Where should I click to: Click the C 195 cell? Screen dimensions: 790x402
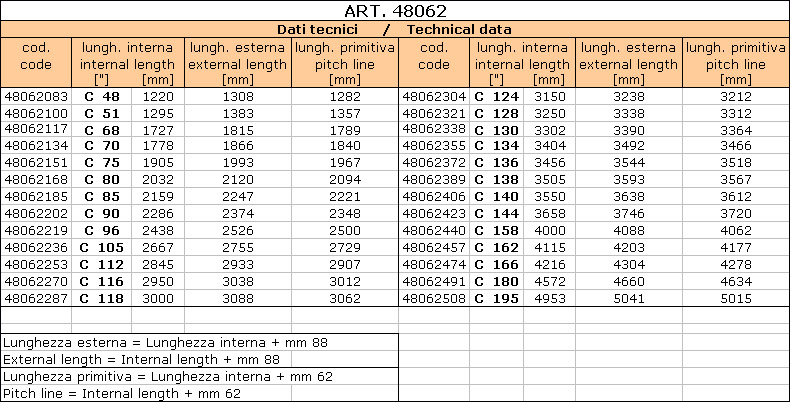[497, 298]
